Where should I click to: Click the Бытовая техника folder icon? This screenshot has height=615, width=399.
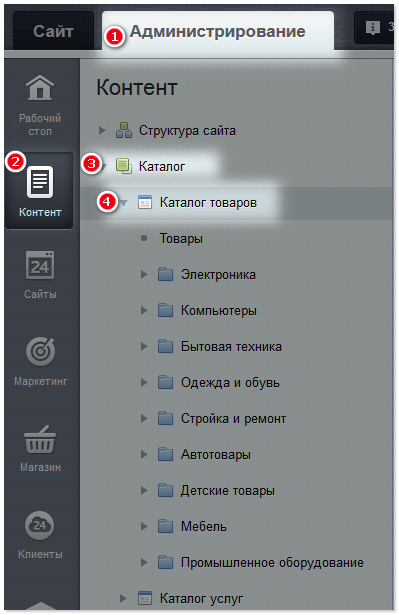[x=166, y=346]
